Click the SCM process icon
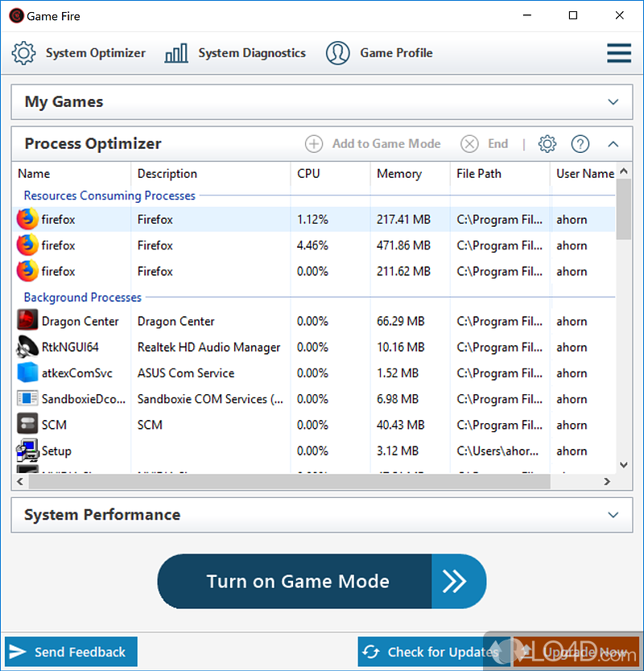644x671 pixels. pos(27,424)
